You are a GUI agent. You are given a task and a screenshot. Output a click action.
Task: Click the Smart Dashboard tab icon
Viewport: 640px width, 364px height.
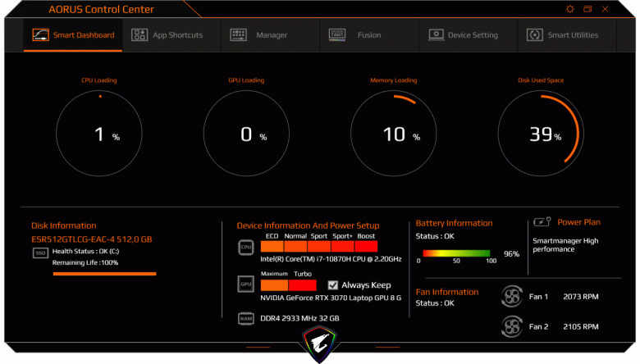[x=40, y=35]
